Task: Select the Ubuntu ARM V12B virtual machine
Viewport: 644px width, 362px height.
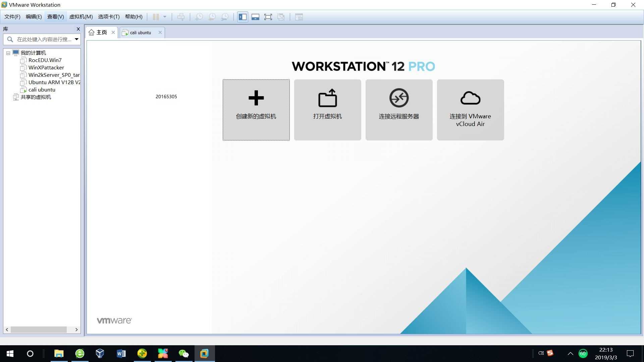Action: pyautogui.click(x=54, y=82)
